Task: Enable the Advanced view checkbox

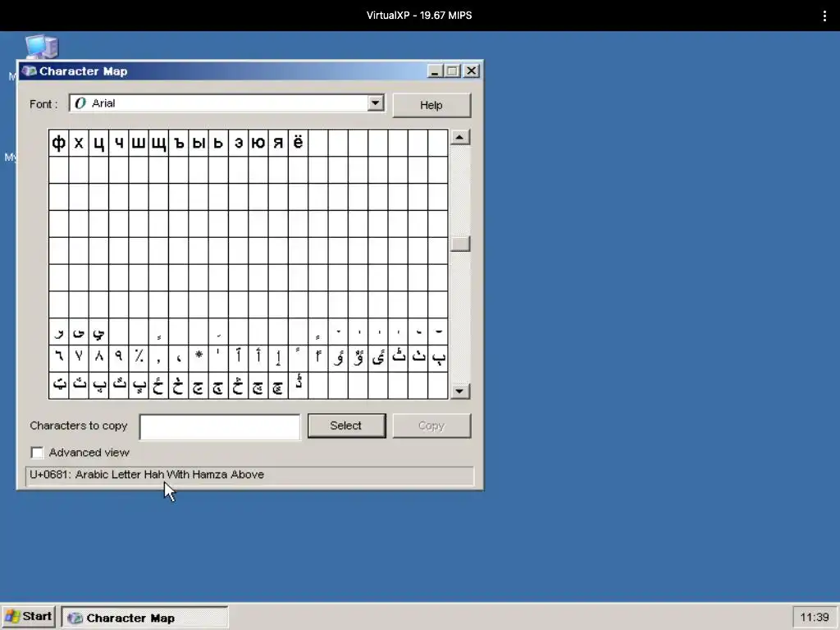Action: (x=37, y=453)
